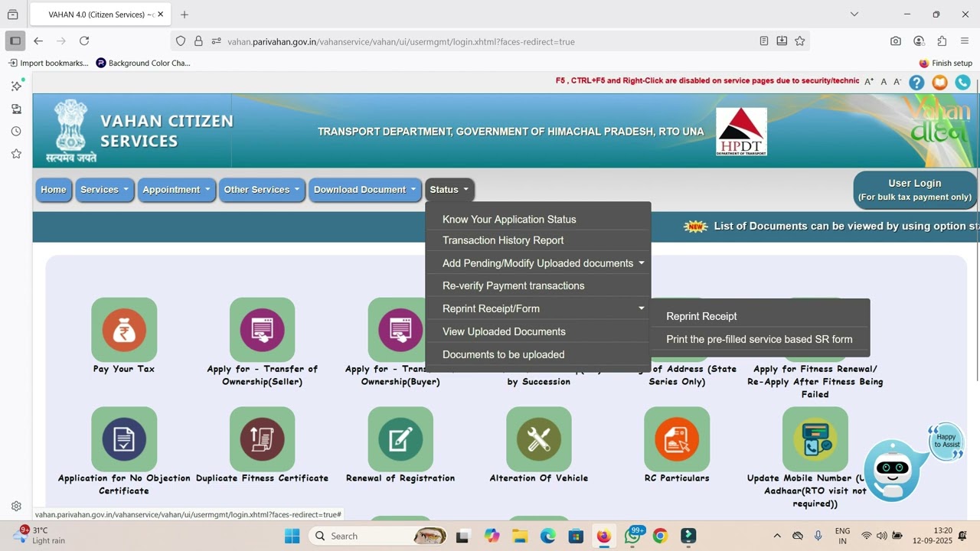Choose Print the pre-filled service based SR form
Image resolution: width=980 pixels, height=551 pixels.
point(759,339)
